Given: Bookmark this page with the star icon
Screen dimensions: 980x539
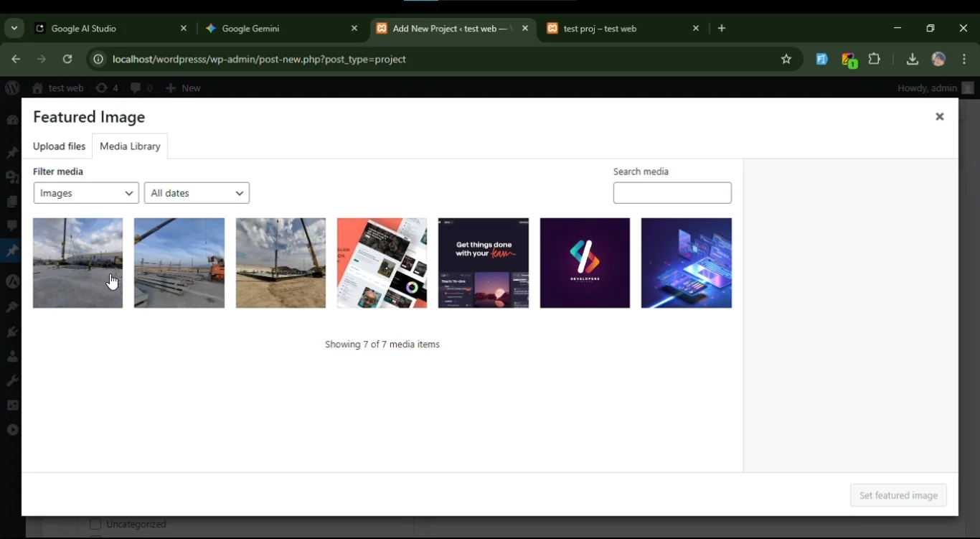Looking at the screenshot, I should [786, 60].
